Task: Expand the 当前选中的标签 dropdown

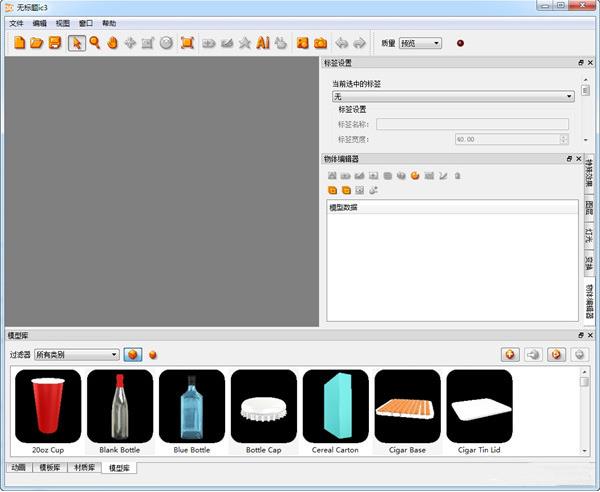Action: pos(453,96)
